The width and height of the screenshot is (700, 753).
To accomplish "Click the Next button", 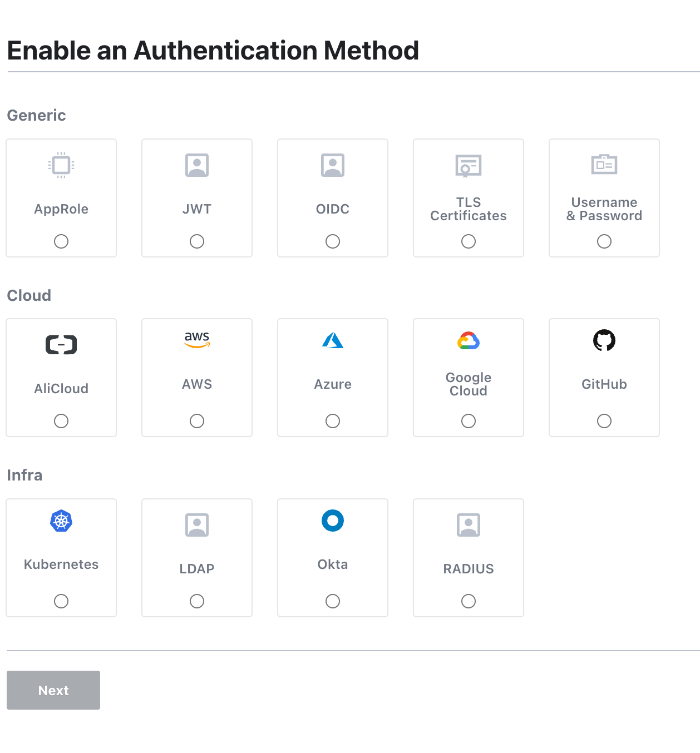I will (53, 690).
